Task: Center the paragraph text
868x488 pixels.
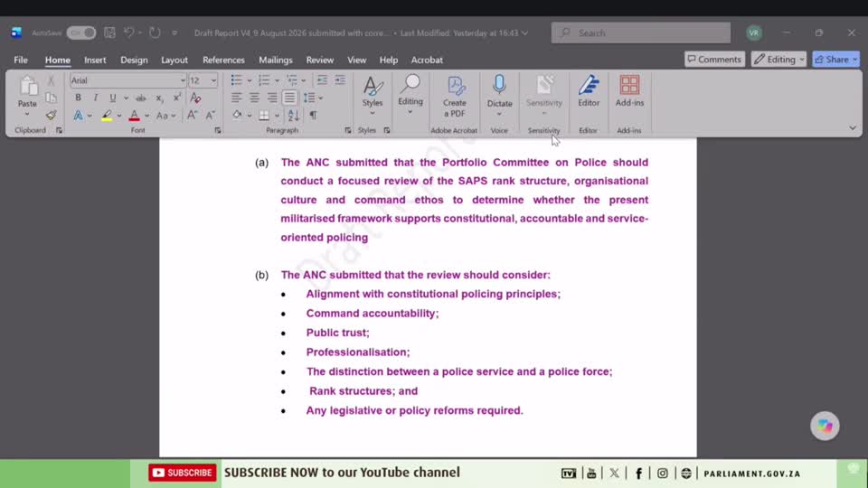Action: [x=254, y=98]
